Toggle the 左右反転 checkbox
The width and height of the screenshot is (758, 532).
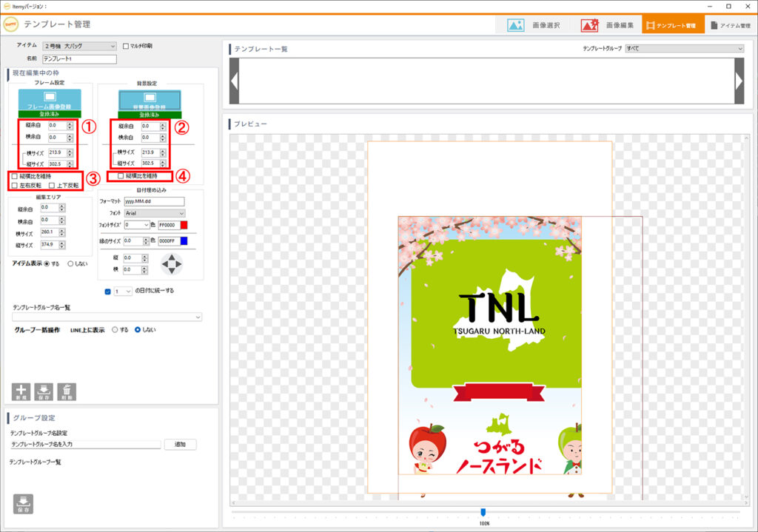point(15,186)
